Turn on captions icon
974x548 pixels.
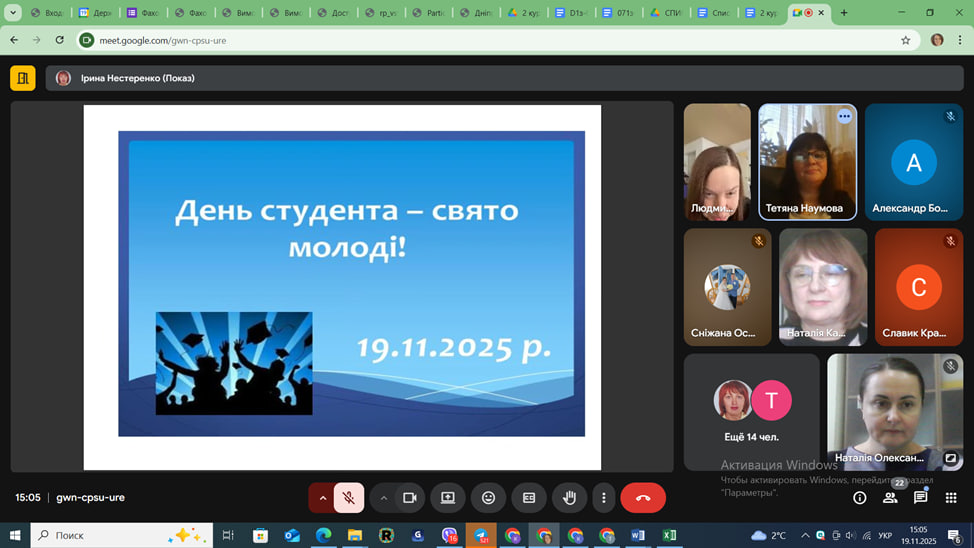click(529, 497)
